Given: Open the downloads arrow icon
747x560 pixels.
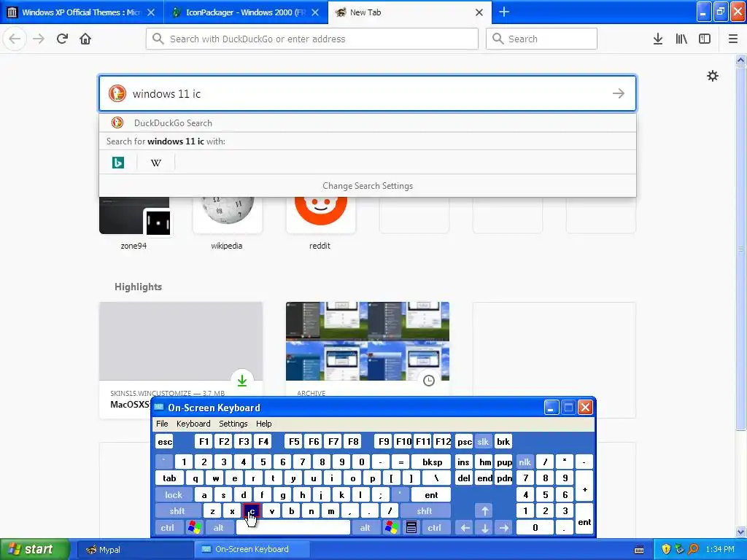Looking at the screenshot, I should click(658, 39).
